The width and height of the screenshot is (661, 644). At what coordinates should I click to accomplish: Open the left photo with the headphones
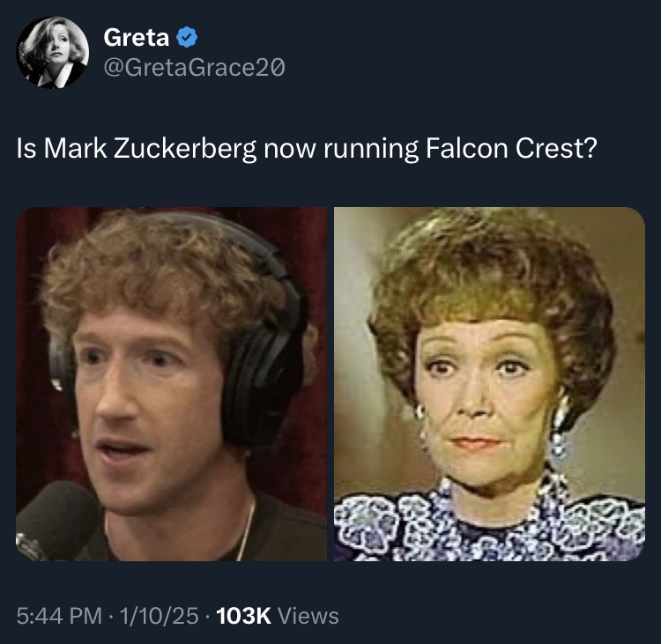[172, 384]
